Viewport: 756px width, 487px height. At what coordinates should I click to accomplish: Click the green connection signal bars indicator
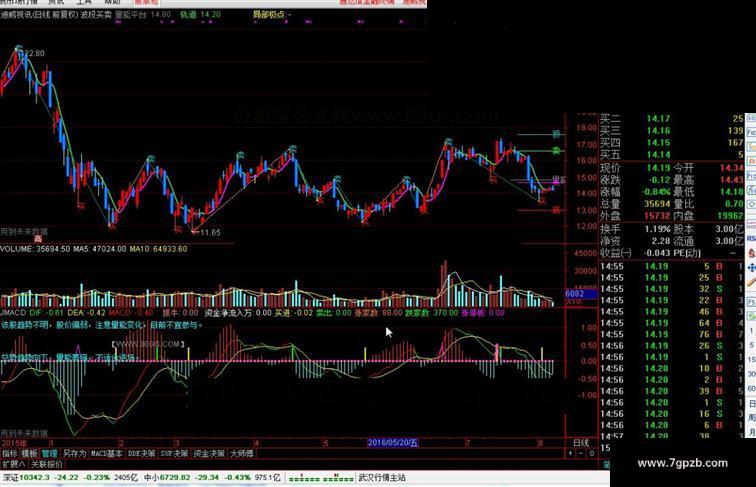coord(321,478)
